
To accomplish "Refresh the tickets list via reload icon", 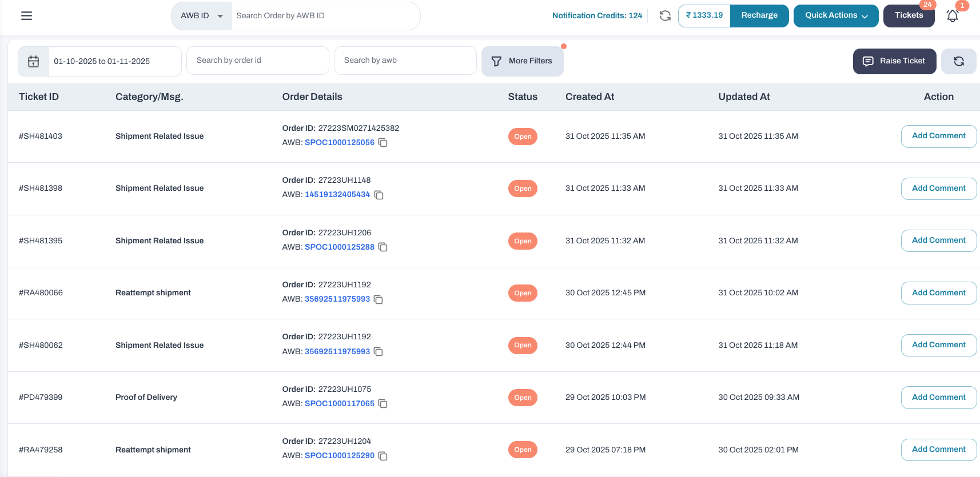I will pos(959,62).
